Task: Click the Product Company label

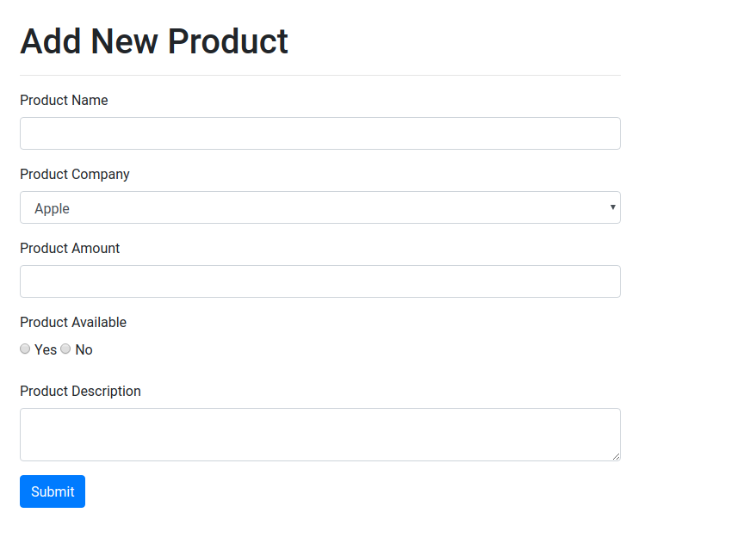Action: 74,174
